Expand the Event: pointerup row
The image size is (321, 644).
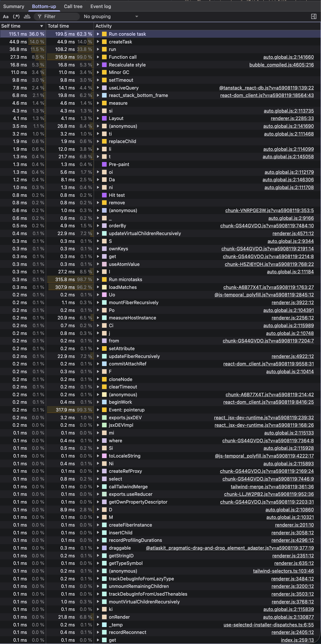pos(98,410)
